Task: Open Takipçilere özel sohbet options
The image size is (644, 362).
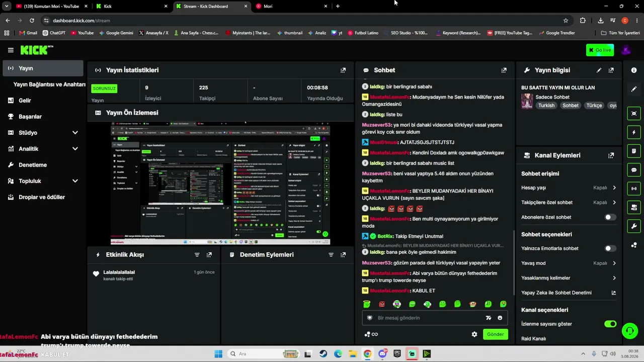Action: (569, 203)
